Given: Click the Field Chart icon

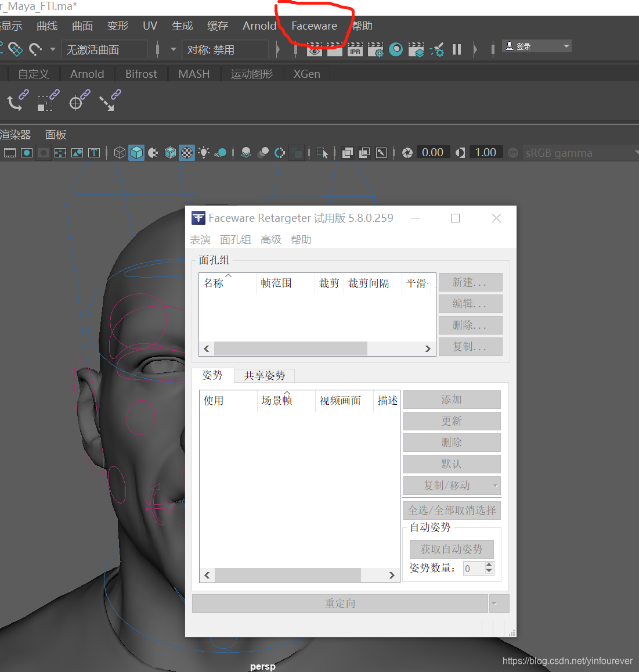Looking at the screenshot, I should click(60, 153).
